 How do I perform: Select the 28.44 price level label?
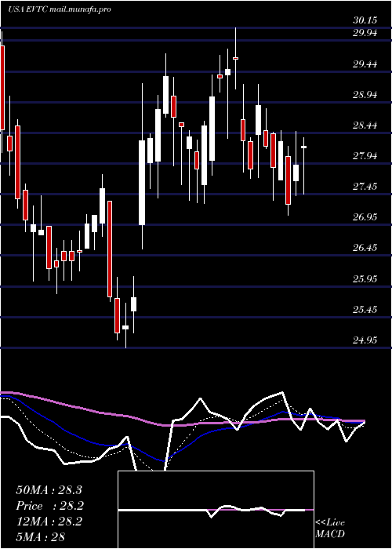pyautogui.click(x=365, y=125)
